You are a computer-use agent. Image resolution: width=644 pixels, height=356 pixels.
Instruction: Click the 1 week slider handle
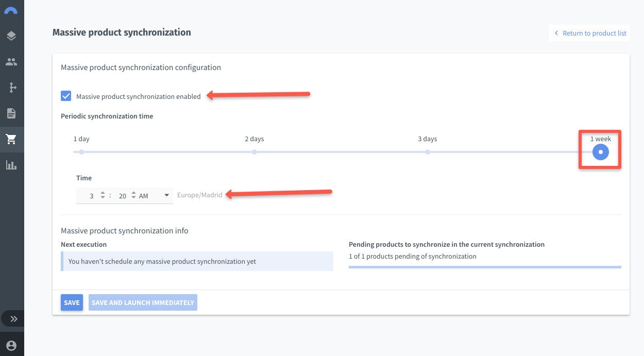601,152
